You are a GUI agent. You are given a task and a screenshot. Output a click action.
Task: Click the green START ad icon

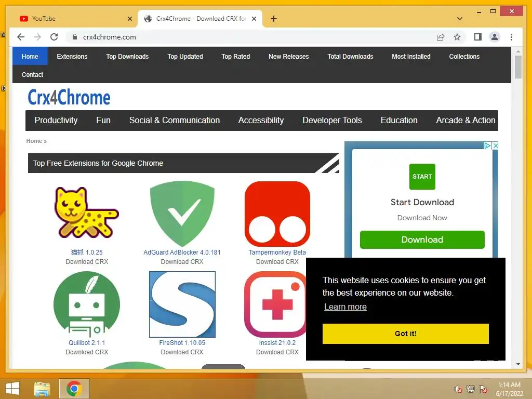(422, 177)
